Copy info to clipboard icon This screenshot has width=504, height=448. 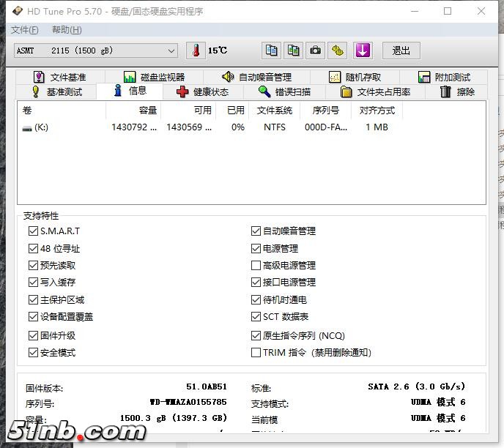(x=271, y=51)
